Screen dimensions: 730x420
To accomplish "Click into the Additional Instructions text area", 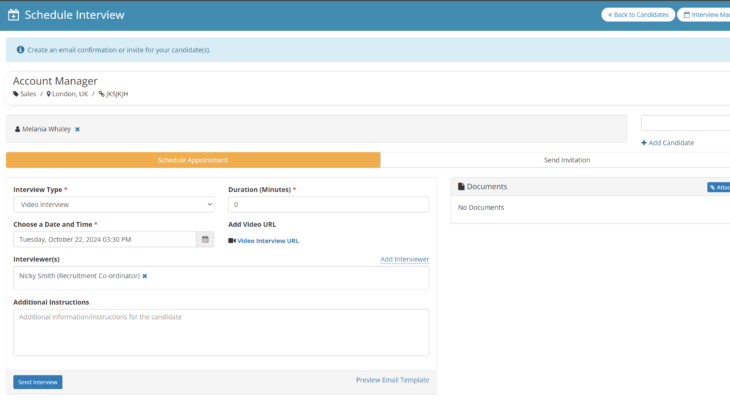I will coord(221,332).
